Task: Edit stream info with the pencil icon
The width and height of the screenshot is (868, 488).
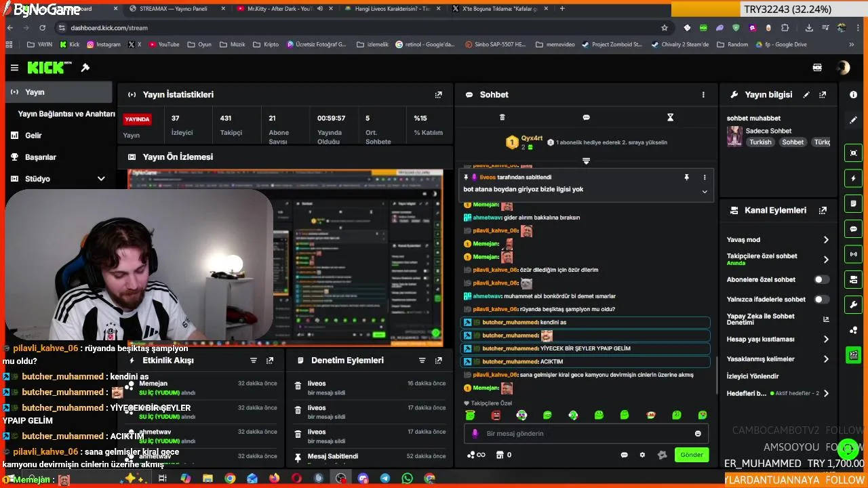Action: coord(806,95)
